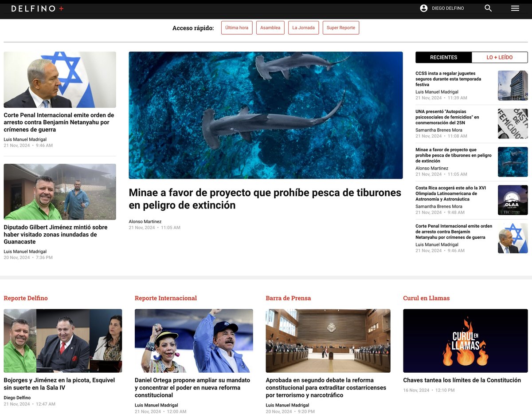Open the Super Reporte button
Screen dimensions: 532x414
pyautogui.click(x=341, y=28)
